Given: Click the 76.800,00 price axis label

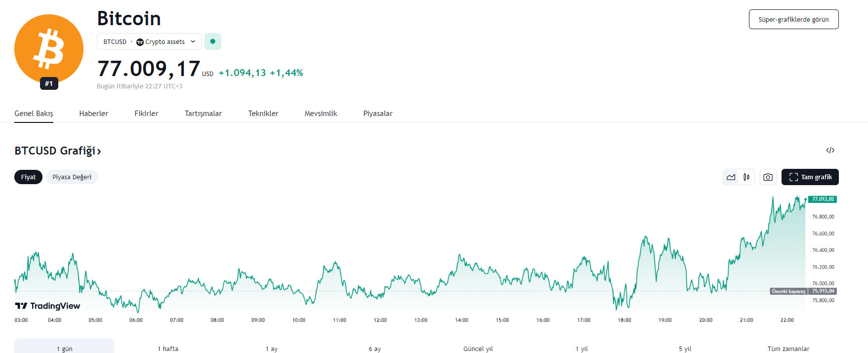Looking at the screenshot, I should 823,217.
